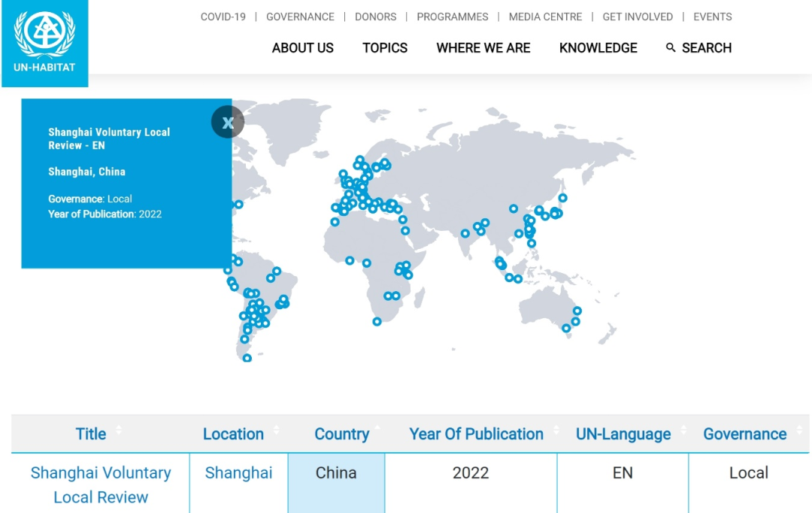812x513 pixels.
Task: Select map marker near Cape Town, South Africa
Action: (x=377, y=322)
